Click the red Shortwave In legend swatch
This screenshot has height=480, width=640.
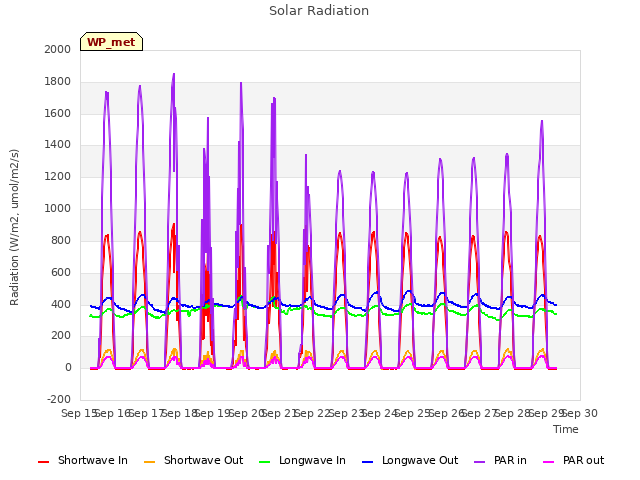(x=43, y=462)
